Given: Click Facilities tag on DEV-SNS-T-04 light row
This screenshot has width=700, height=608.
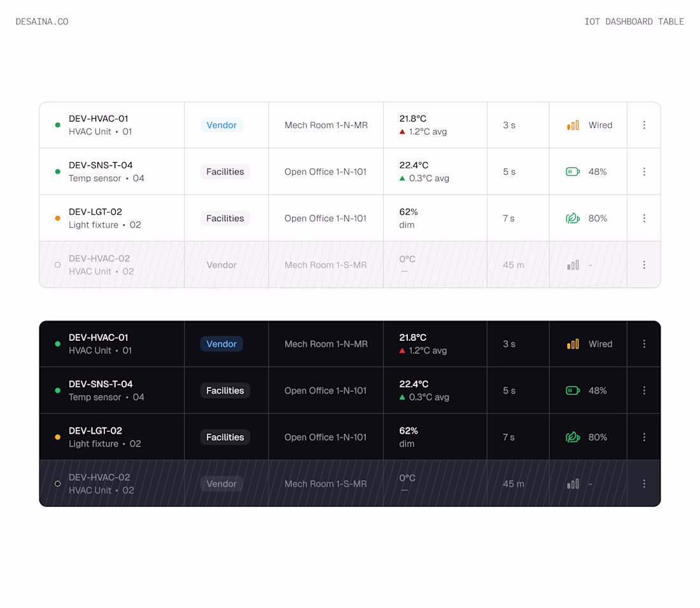Looking at the screenshot, I should (x=225, y=172).
